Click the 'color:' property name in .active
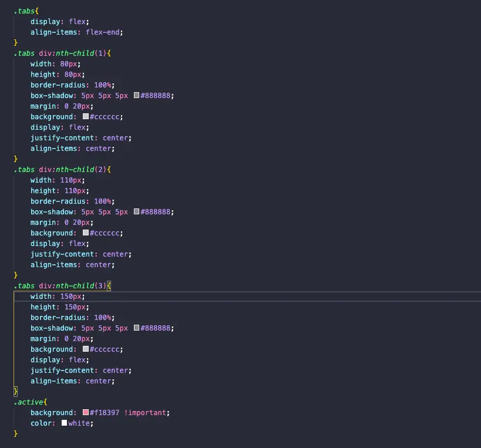The width and height of the screenshot is (481, 448). (43, 423)
